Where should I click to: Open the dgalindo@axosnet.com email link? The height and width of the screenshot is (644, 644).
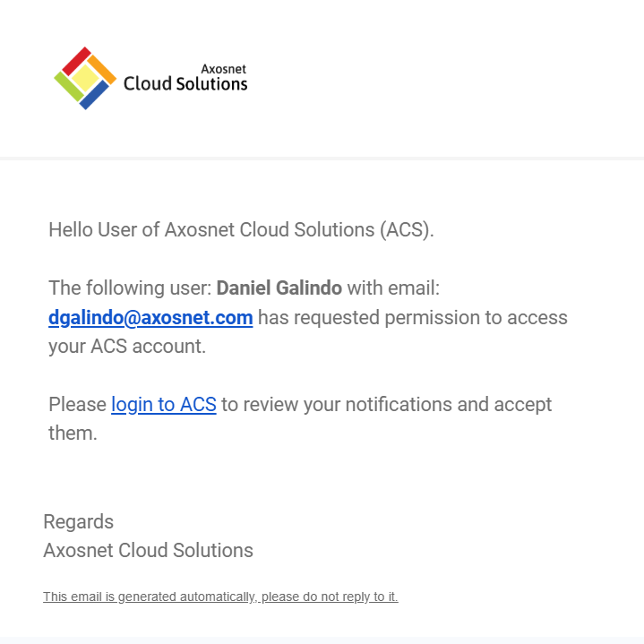(150, 317)
